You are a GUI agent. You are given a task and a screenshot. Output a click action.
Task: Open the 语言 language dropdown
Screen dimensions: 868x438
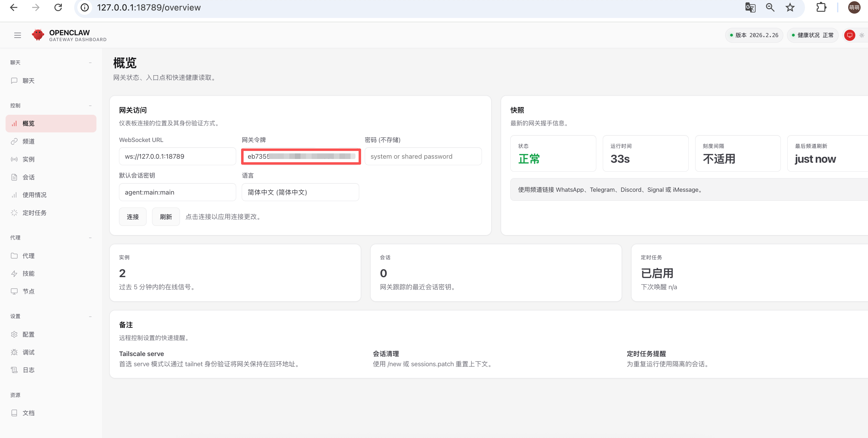(x=300, y=192)
